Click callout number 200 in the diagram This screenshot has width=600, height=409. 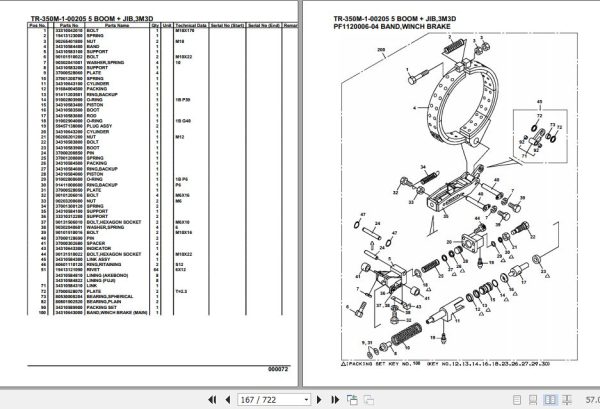pyautogui.click(x=381, y=50)
